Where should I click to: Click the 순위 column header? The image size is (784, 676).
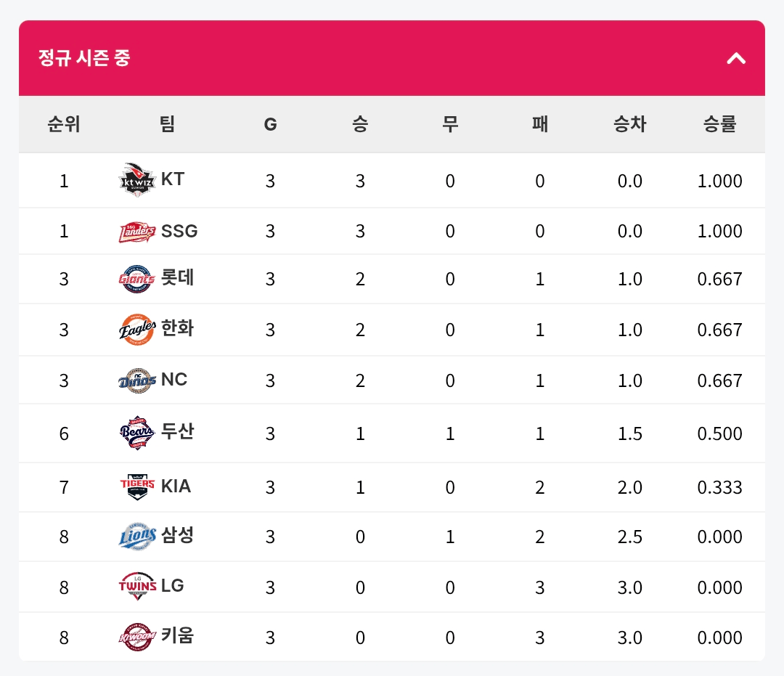[x=64, y=125]
